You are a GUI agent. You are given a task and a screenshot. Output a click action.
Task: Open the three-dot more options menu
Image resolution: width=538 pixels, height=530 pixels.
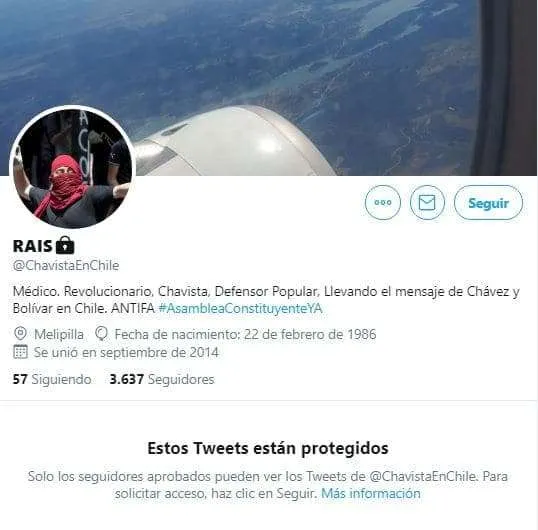click(383, 202)
